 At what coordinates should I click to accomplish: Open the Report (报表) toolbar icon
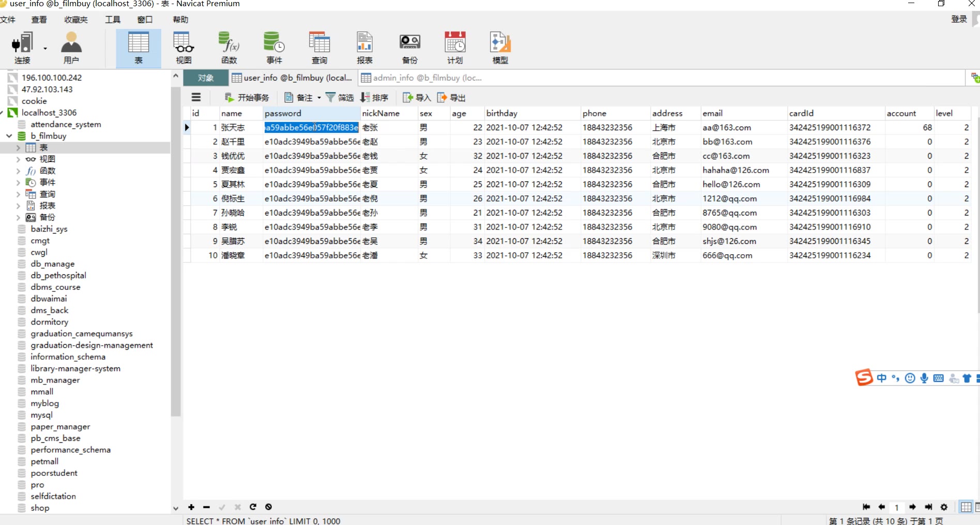click(364, 48)
